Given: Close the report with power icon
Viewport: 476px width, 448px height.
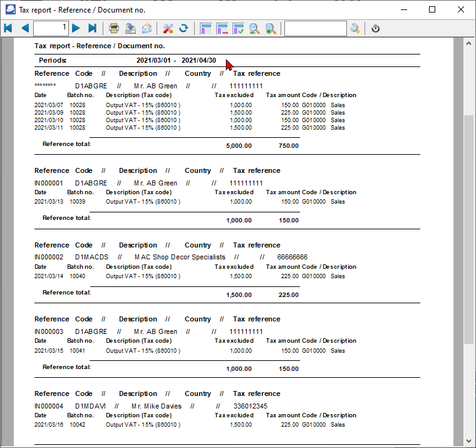Looking at the screenshot, I should [375, 28].
